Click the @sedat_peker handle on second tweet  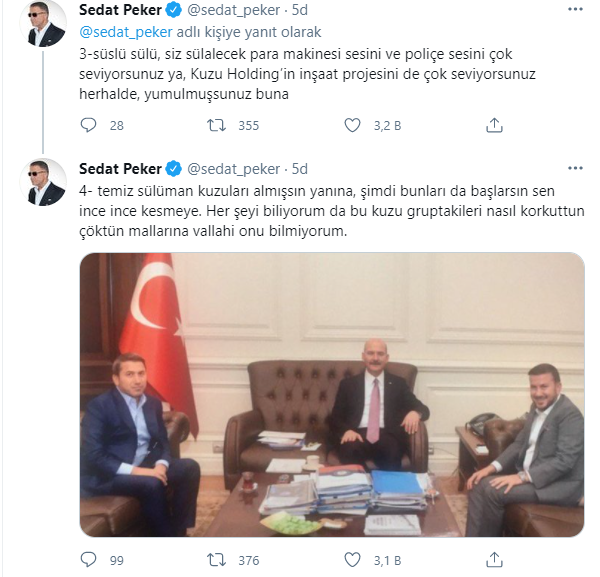(x=233, y=169)
